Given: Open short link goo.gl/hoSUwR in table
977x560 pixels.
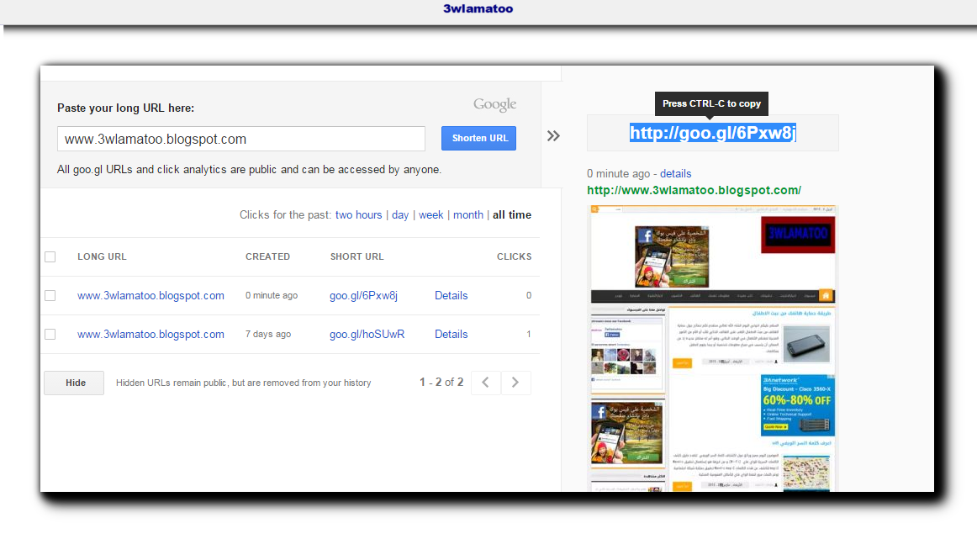Looking at the screenshot, I should [367, 335].
